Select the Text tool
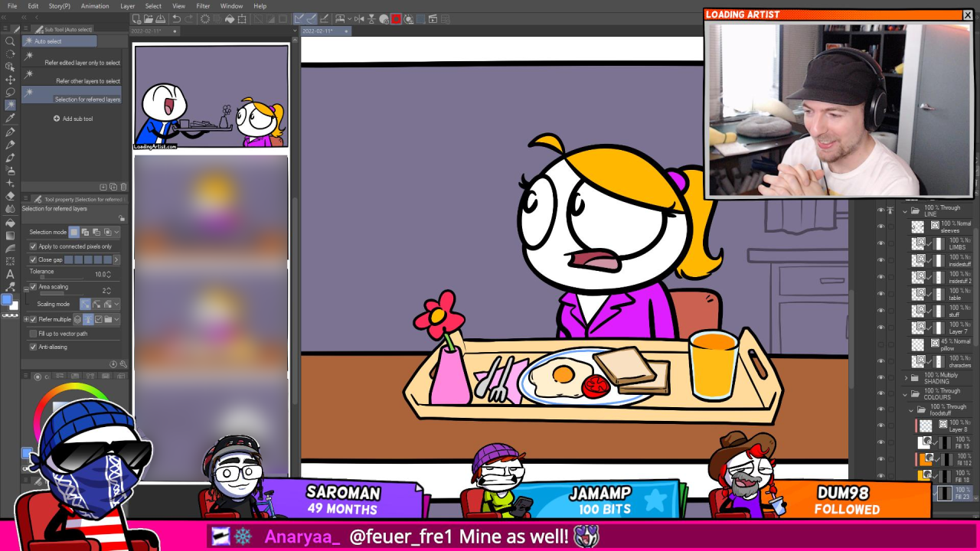This screenshot has height=551, width=980. [10, 274]
